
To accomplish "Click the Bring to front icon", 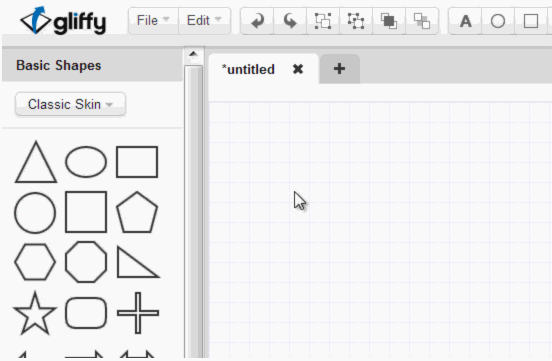I will click(x=389, y=21).
